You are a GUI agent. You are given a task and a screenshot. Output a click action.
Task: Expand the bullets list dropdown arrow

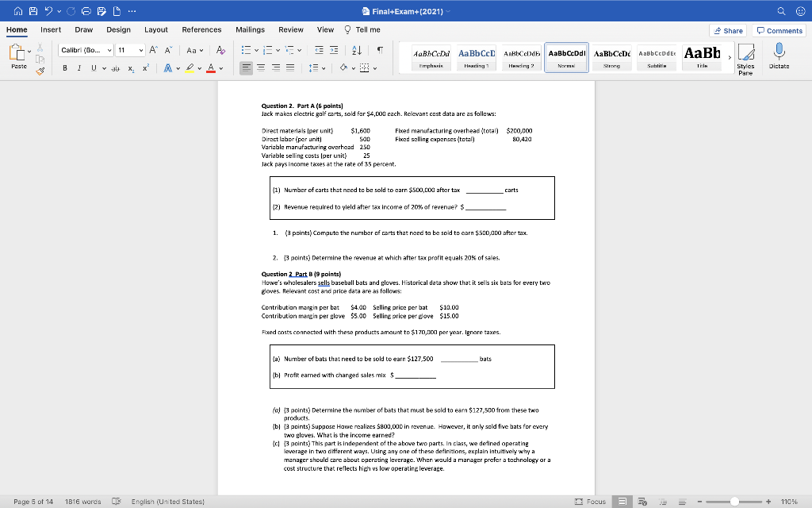(x=256, y=50)
